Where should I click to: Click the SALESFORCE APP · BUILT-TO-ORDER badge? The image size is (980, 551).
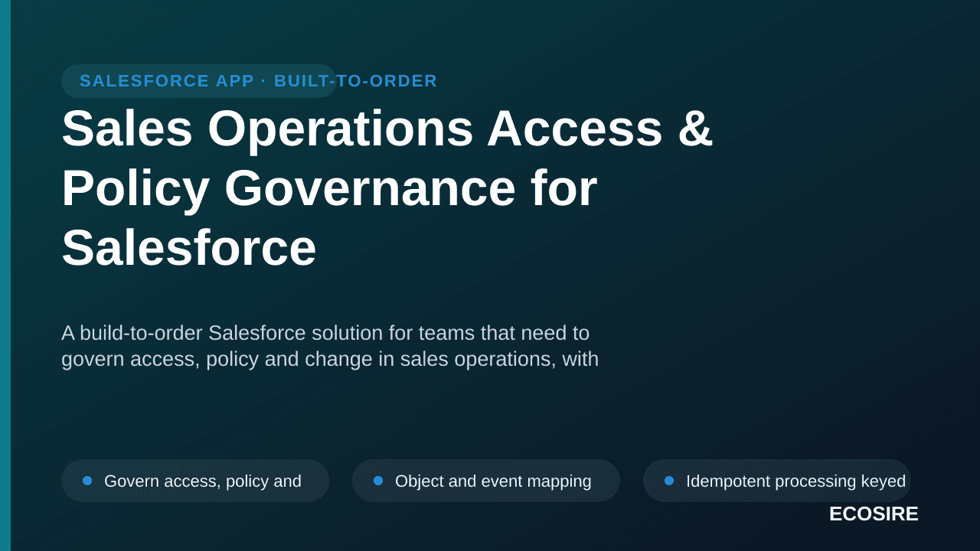pos(199,81)
